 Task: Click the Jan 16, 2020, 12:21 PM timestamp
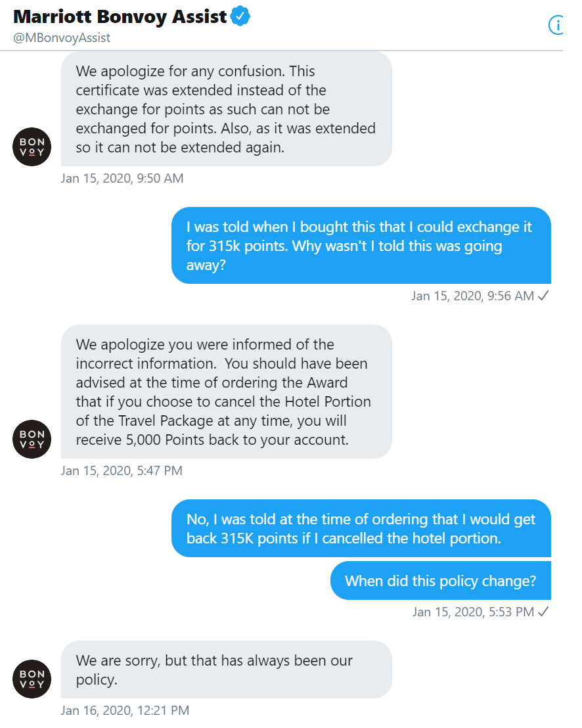tap(125, 710)
